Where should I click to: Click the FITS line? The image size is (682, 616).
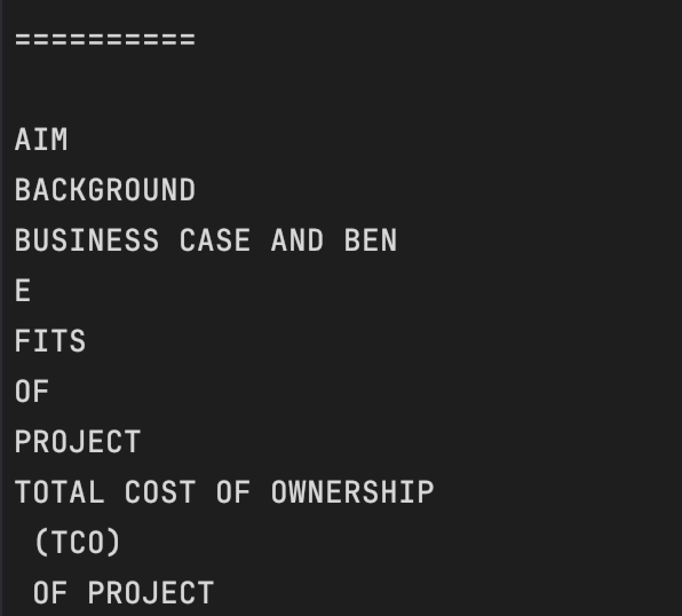click(50, 341)
